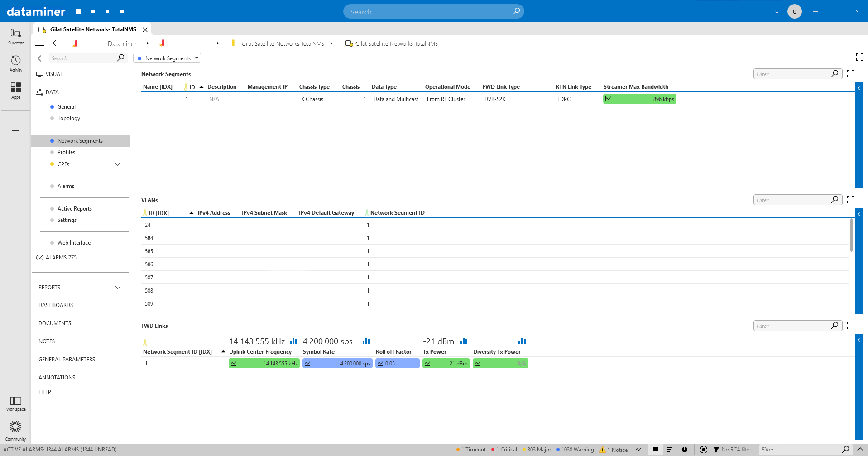The image size is (868, 456).
Task: Click the alarm focus target icon
Action: (703, 450)
